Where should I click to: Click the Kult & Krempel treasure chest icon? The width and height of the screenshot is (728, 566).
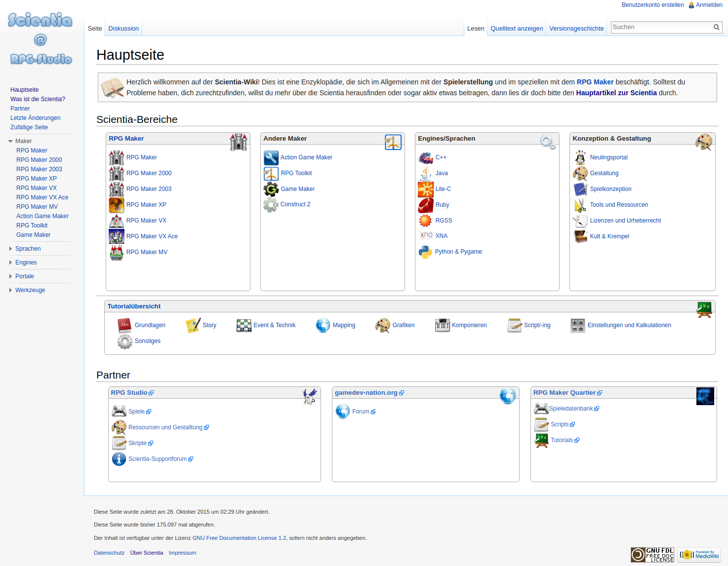(x=580, y=236)
